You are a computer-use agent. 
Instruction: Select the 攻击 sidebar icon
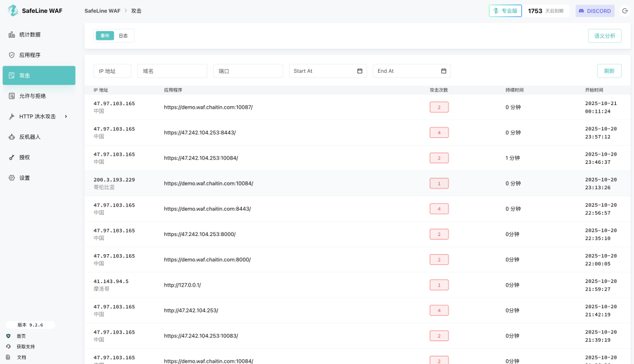point(12,76)
